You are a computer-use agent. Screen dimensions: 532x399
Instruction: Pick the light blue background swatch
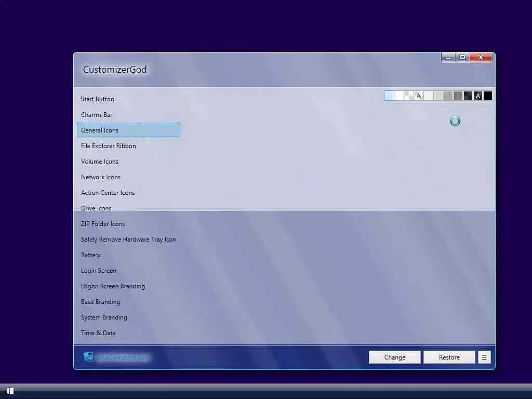coord(389,96)
